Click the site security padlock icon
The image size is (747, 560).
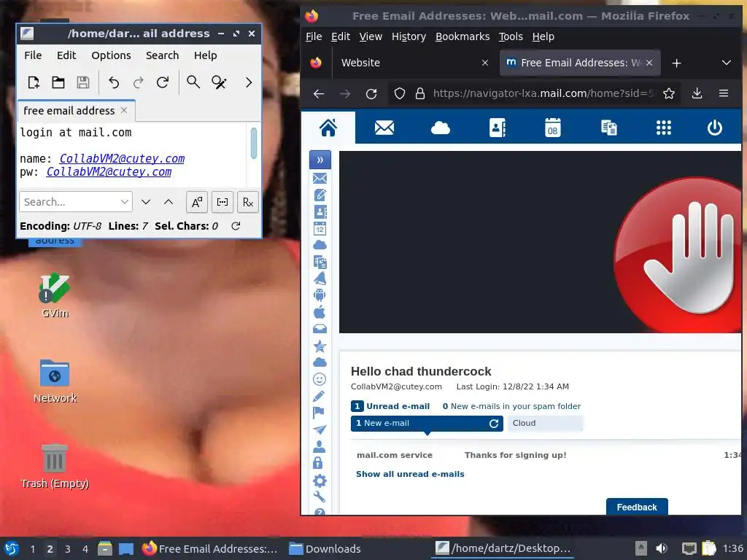419,94
